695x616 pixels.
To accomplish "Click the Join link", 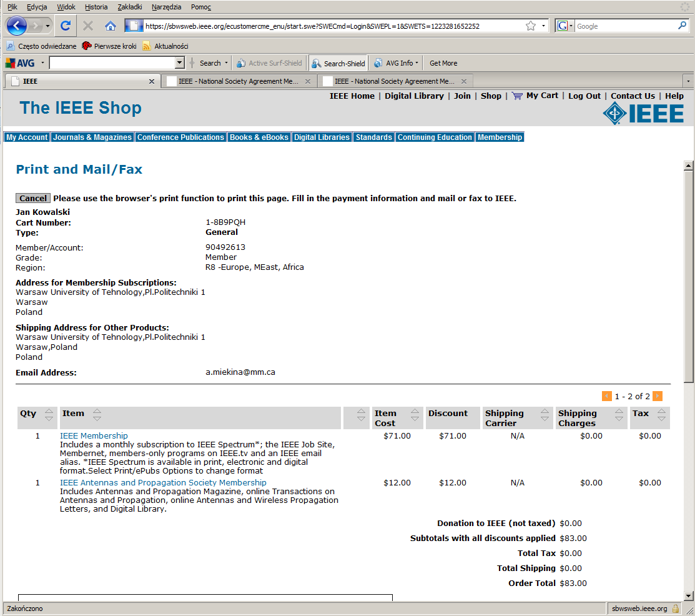I will point(462,96).
